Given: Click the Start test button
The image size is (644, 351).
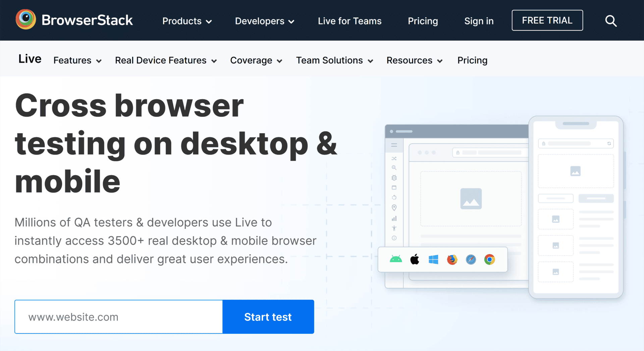Looking at the screenshot, I should 268,317.
